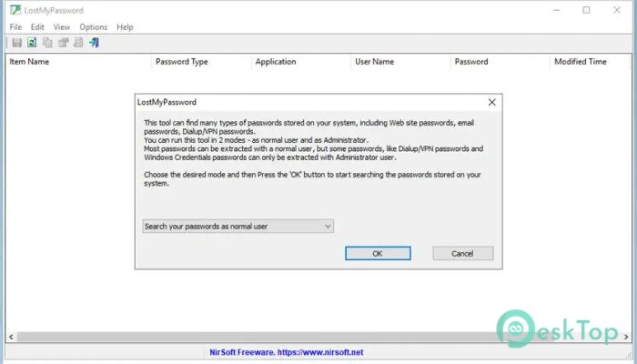637x364 pixels.
Task: Click the Exit toolbar icon
Action: (95, 43)
